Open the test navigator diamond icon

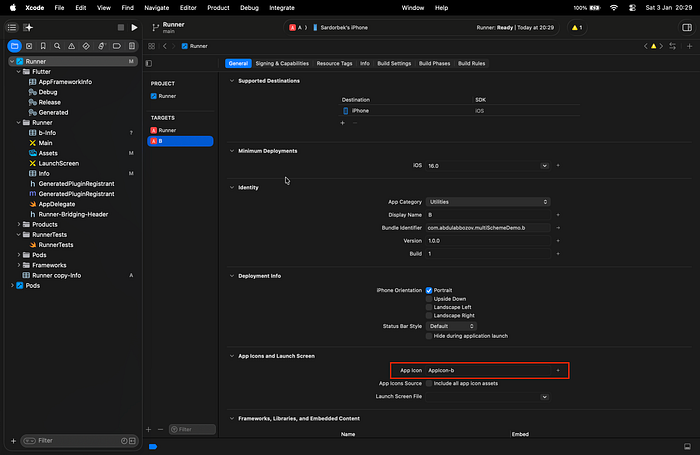pos(86,46)
